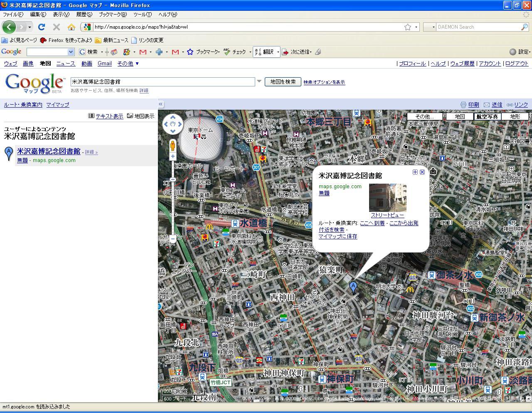
Task: Open the その他 ▼ Google services menu
Action: pyautogui.click(x=128, y=64)
